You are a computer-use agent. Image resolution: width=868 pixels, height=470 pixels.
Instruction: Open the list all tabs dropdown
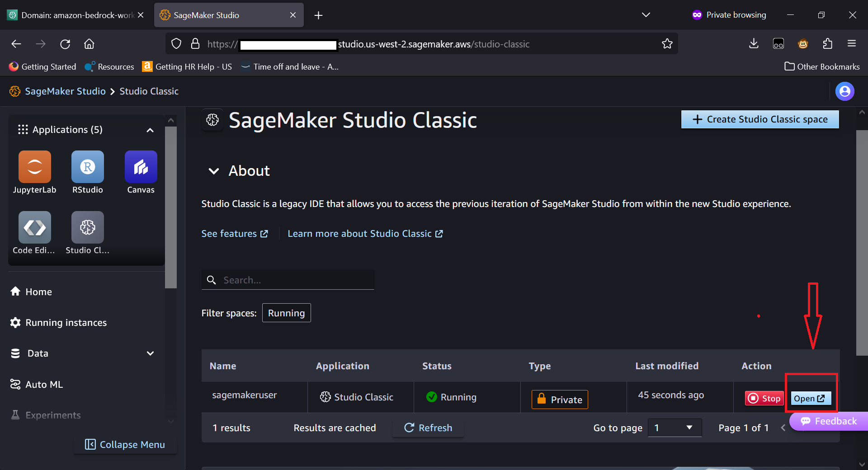tap(646, 15)
